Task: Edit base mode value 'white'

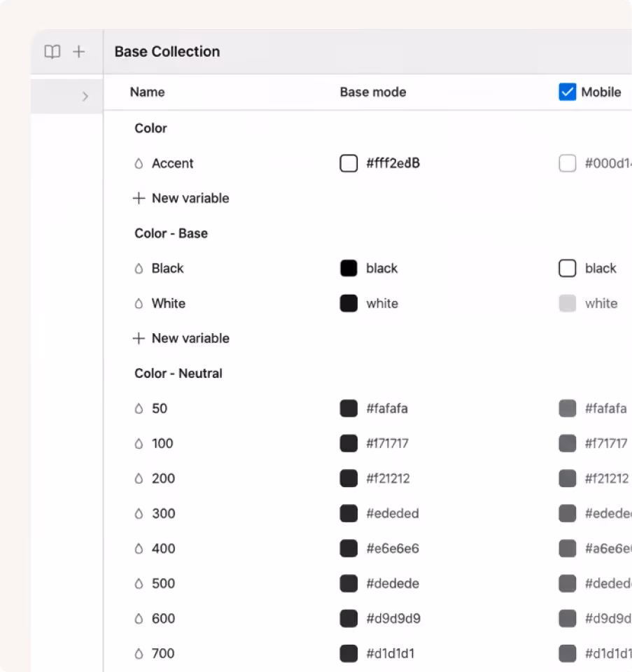Action: (x=382, y=303)
